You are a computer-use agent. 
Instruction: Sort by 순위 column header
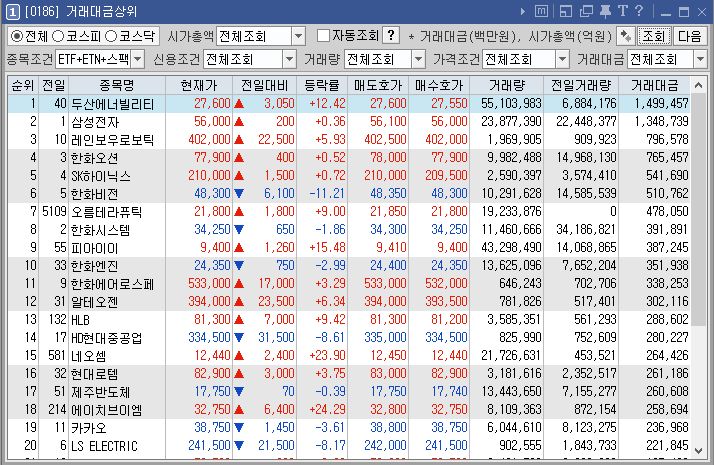(23, 85)
